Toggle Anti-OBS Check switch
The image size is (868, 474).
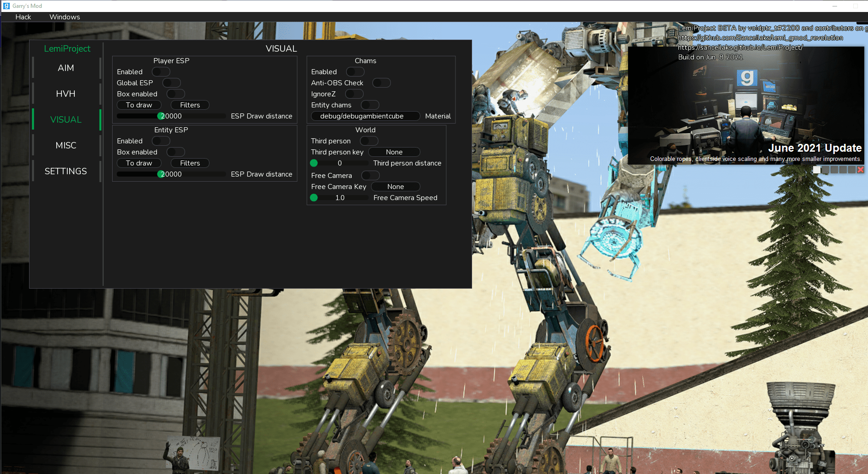[x=382, y=83]
